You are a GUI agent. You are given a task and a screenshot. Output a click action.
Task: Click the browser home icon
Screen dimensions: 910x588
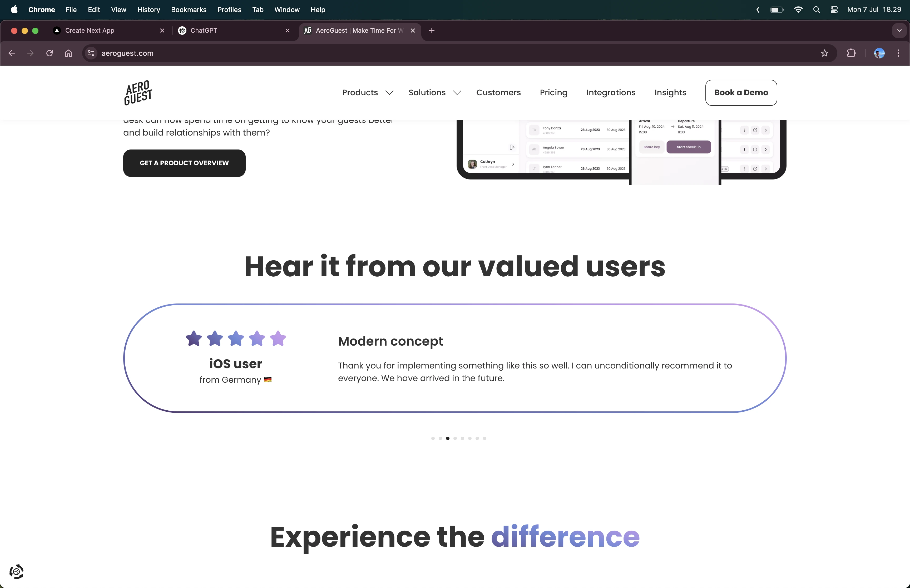point(68,53)
